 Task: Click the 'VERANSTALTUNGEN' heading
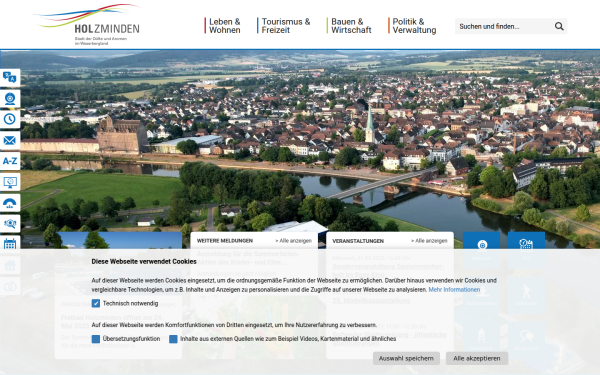pos(358,241)
